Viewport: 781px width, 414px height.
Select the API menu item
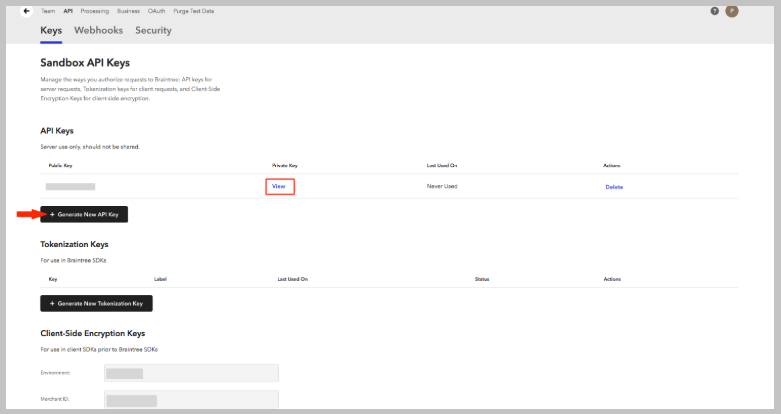click(x=68, y=11)
